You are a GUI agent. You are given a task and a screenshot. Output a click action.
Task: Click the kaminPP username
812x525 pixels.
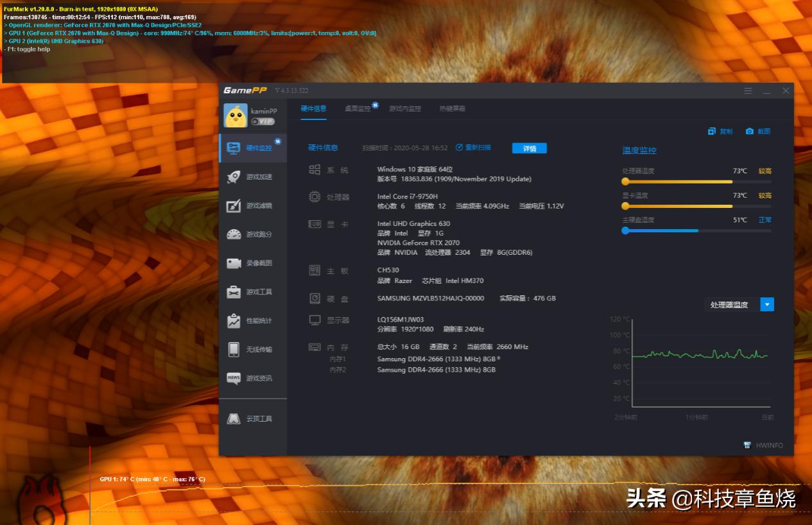coord(264,111)
